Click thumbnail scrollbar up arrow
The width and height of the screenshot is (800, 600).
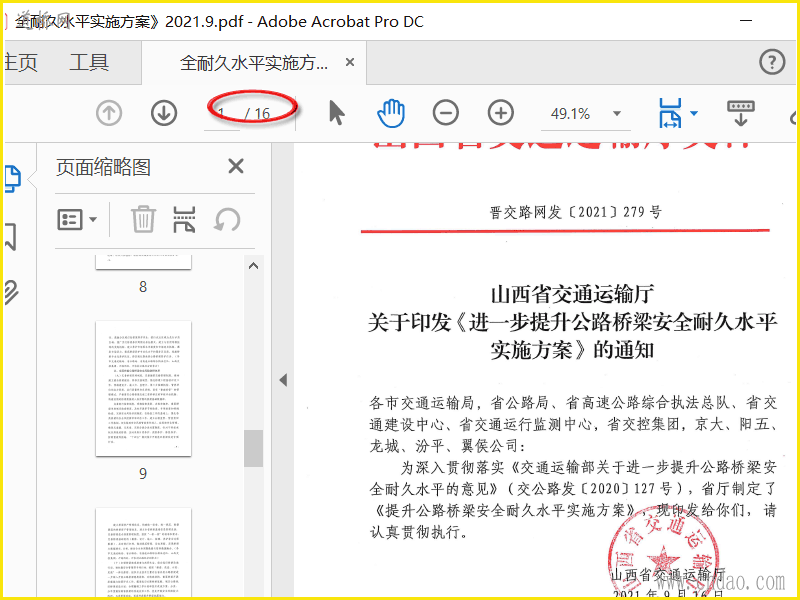253,266
